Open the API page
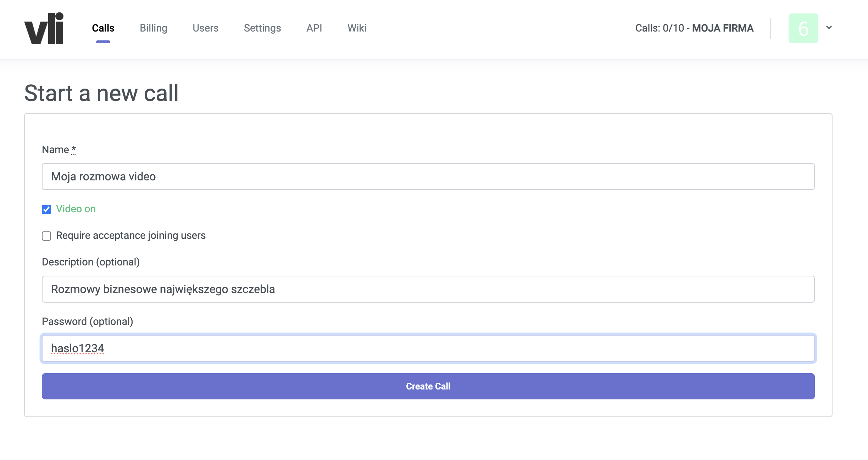 (314, 28)
